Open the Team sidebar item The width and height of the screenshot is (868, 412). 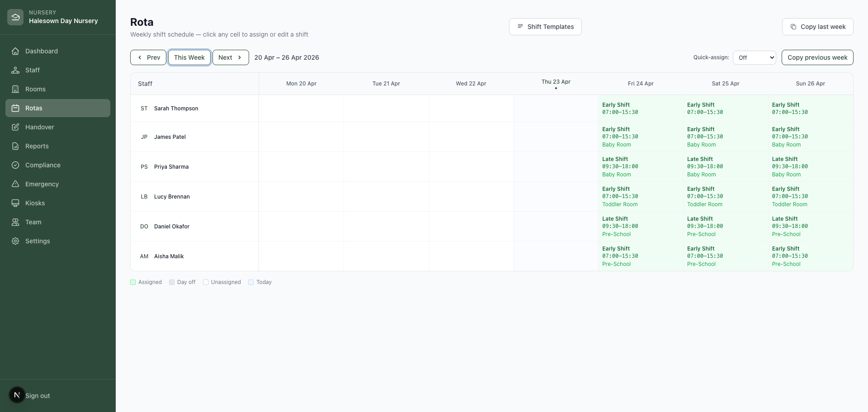[x=58, y=222]
